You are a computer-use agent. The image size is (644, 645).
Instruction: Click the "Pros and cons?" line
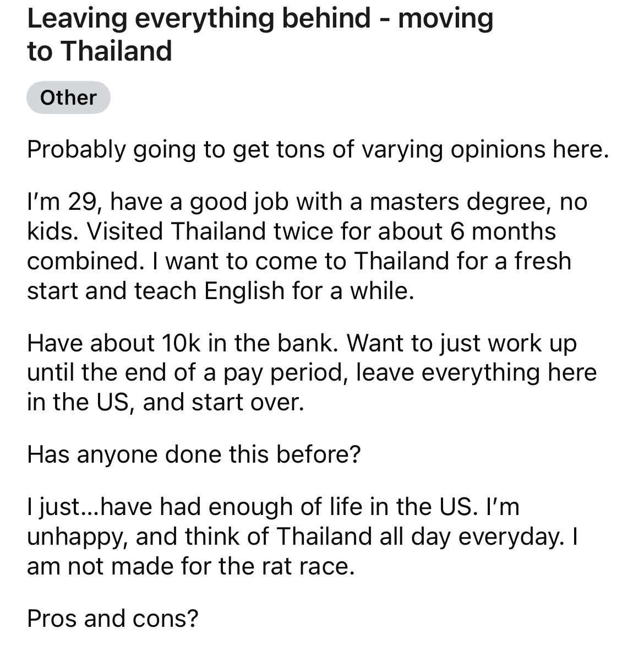tap(113, 618)
